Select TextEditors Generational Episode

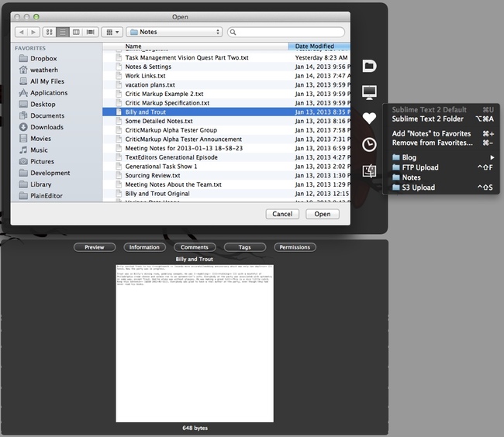pyautogui.click(x=226, y=157)
